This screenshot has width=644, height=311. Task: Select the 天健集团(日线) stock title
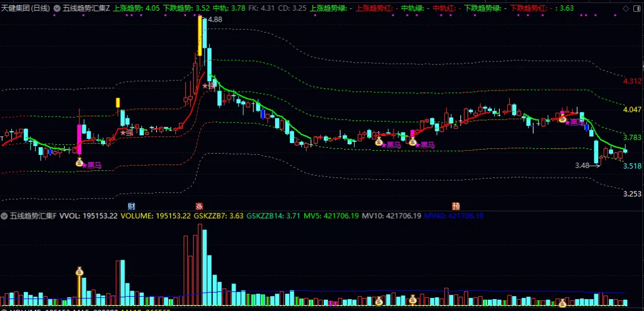26,8
